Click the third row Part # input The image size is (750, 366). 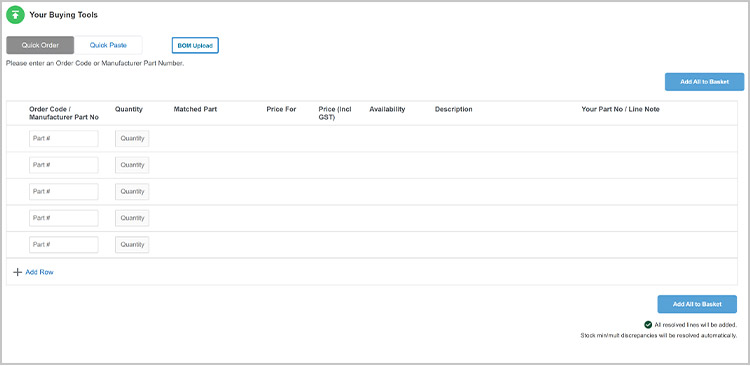point(64,192)
